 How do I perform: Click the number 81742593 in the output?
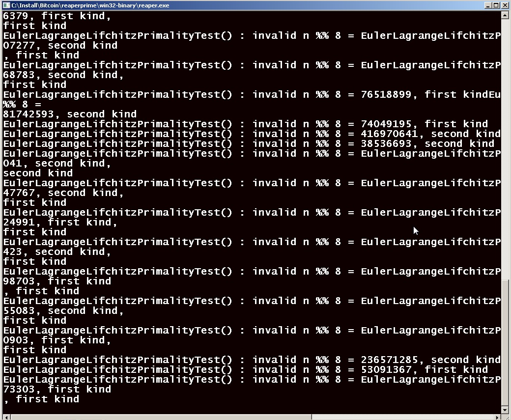28,114
